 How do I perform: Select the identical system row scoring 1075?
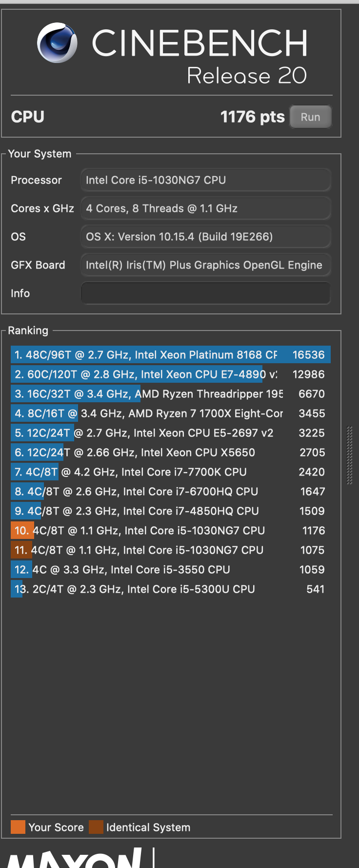(170, 550)
